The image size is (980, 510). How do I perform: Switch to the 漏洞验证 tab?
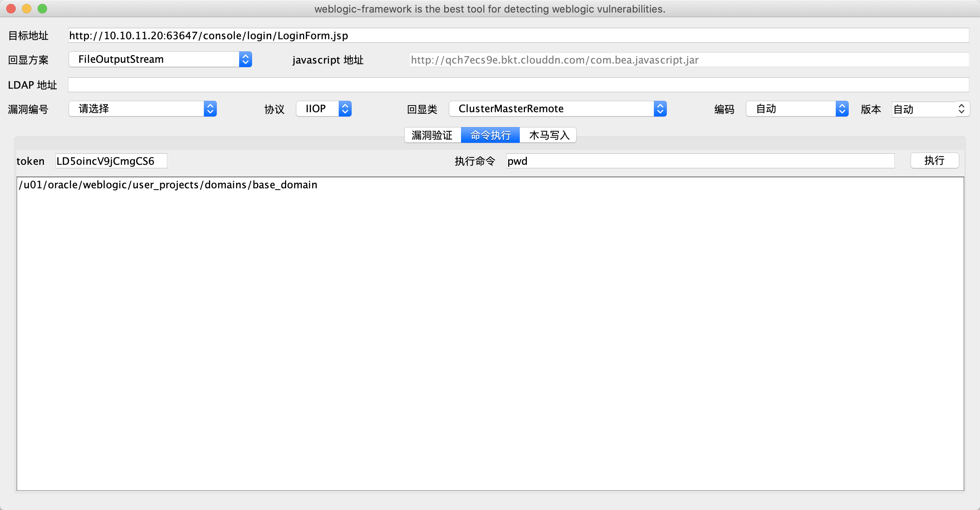432,135
